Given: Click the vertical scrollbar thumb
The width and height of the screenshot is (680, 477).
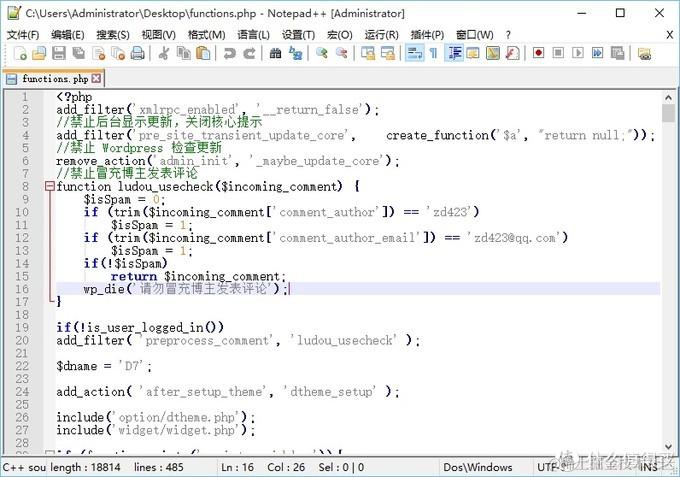Looking at the screenshot, I should coord(668,114).
